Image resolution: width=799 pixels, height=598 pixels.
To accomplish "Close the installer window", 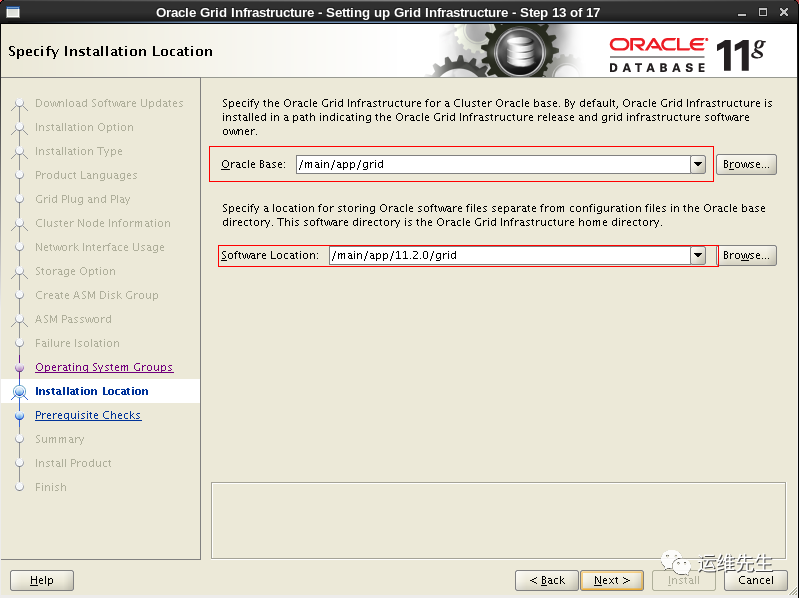I will (784, 12).
